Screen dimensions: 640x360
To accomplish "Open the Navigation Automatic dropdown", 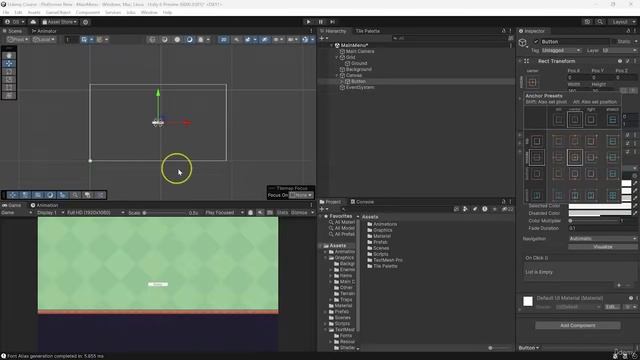I will point(602,239).
